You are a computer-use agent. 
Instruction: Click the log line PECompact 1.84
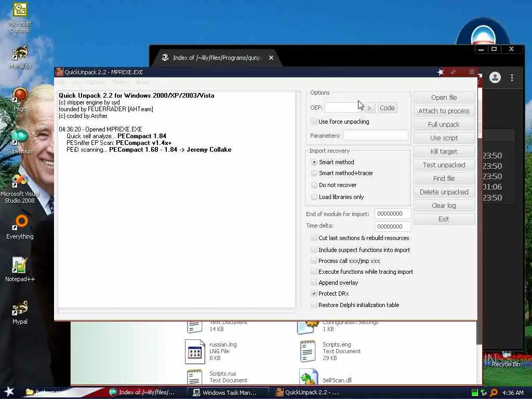tap(116, 136)
